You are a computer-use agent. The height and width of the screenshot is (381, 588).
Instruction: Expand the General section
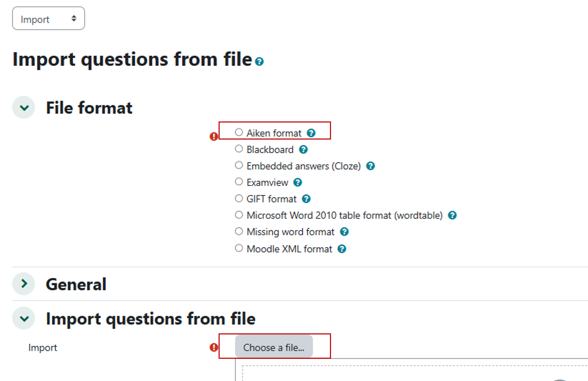pyautogui.click(x=24, y=284)
